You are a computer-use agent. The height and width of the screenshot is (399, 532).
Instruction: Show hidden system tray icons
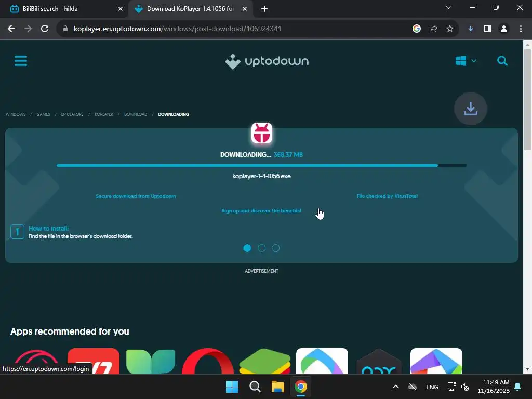pos(395,387)
